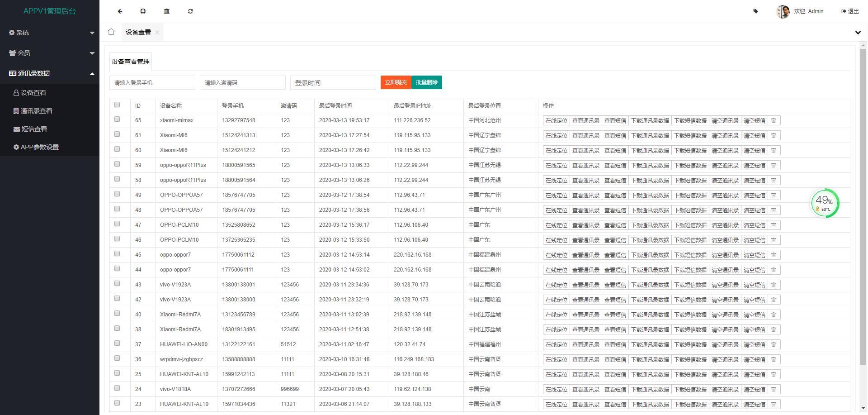This screenshot has width=868, height=415.
Task: Click the chevron at top-right of the tab bar
Action: 857,32
